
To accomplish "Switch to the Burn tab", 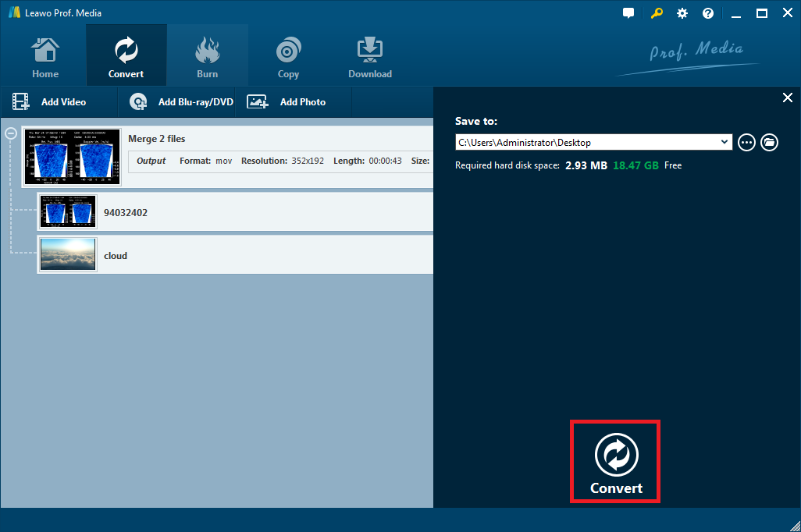I will pos(208,59).
